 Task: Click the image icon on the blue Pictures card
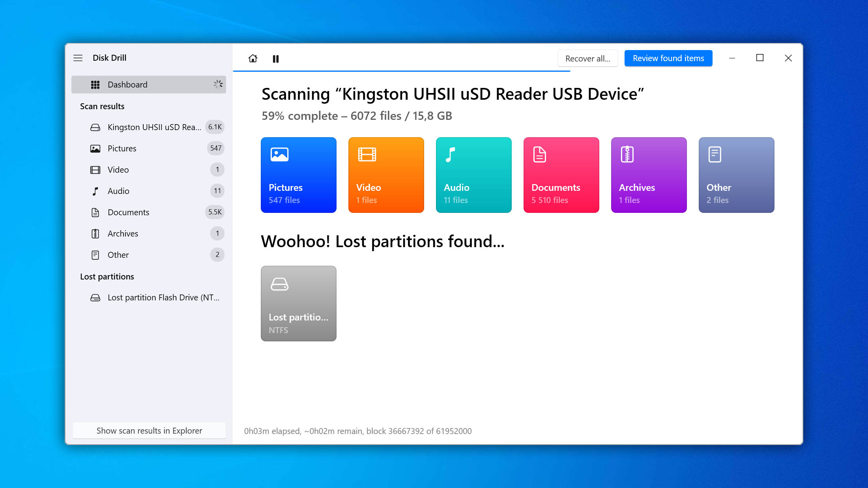pyautogui.click(x=279, y=155)
